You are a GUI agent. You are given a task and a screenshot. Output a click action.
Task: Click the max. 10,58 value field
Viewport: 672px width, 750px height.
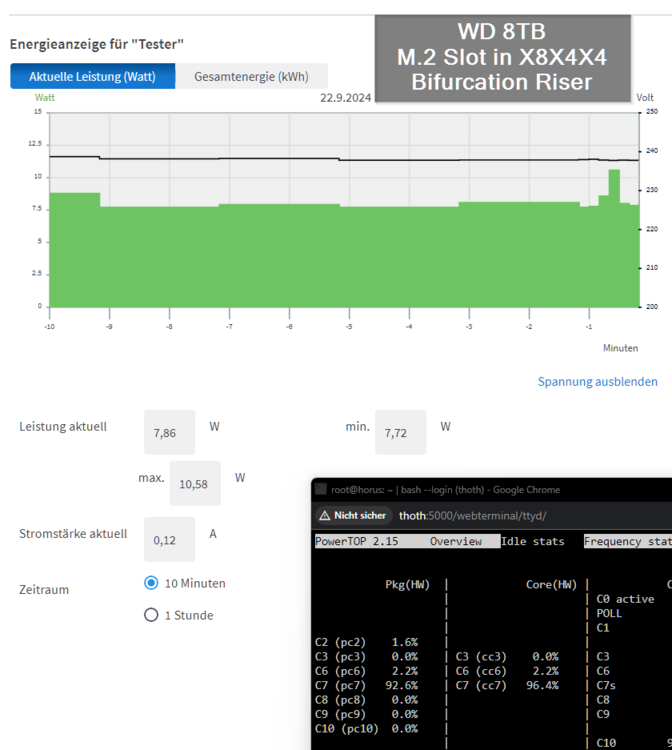195,484
